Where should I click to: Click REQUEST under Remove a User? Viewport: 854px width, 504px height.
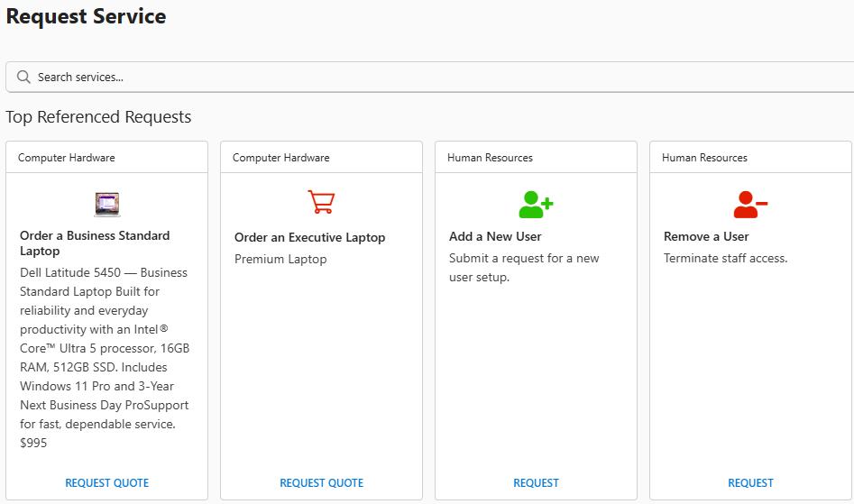[750, 483]
